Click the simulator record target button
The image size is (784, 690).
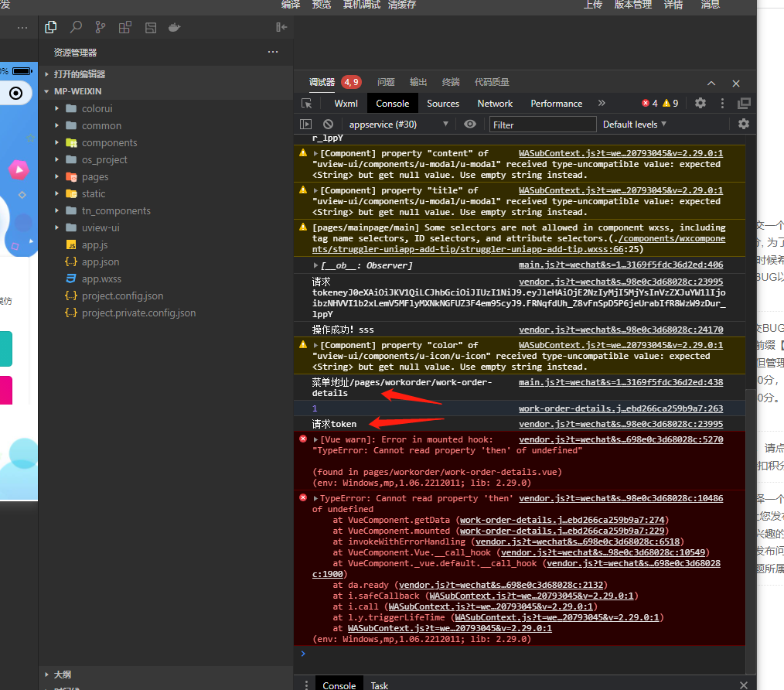pyautogui.click(x=16, y=93)
